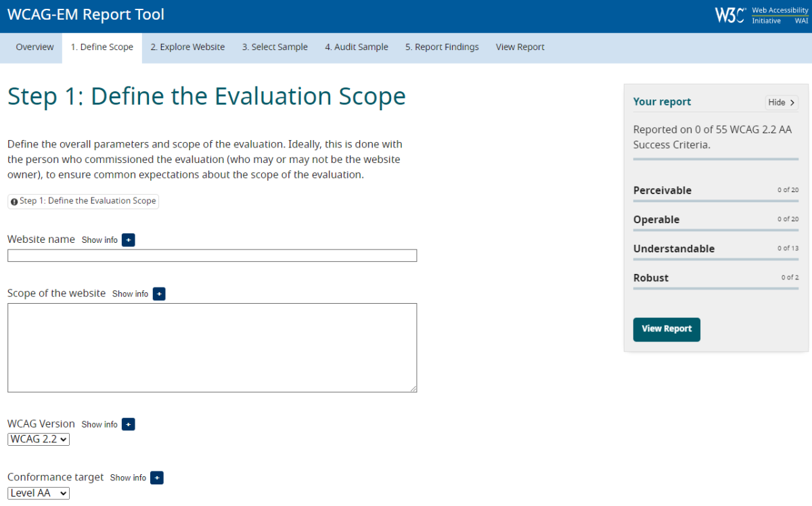The image size is (812, 506).
Task: Click the W3C logo icon
Action: pos(731,16)
